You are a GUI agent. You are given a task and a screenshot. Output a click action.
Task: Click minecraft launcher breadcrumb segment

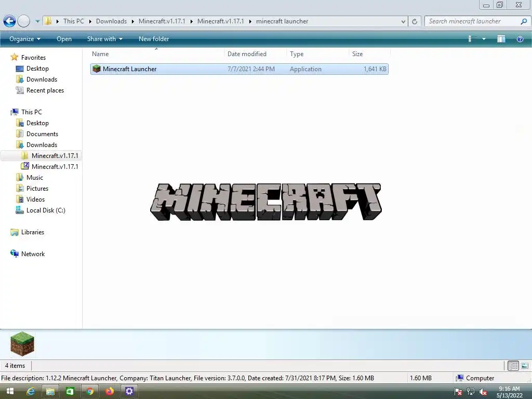click(282, 21)
